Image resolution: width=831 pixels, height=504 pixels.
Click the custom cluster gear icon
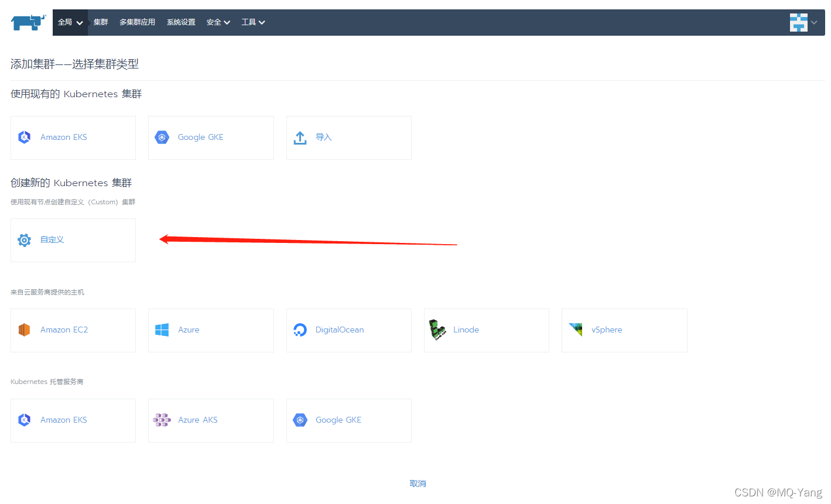pyautogui.click(x=24, y=240)
